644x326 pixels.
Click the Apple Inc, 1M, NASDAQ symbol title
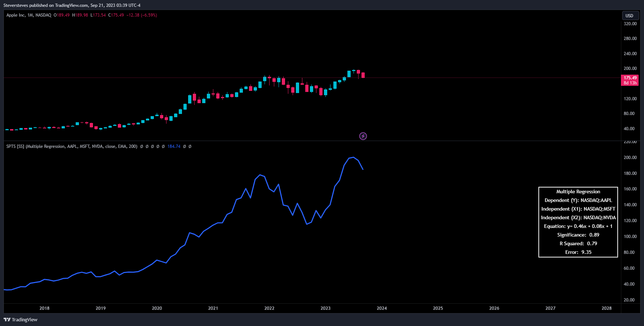pos(29,15)
